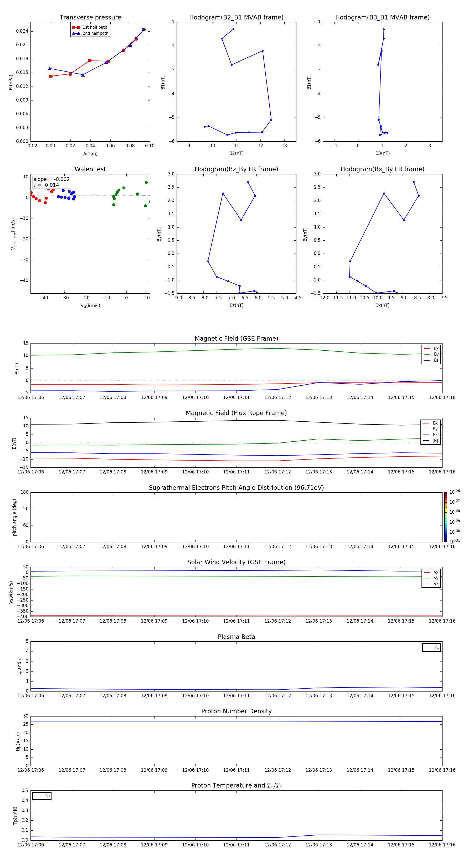
Task: Click the "pitch angle (deg)" axis label
Action: click(x=14, y=517)
